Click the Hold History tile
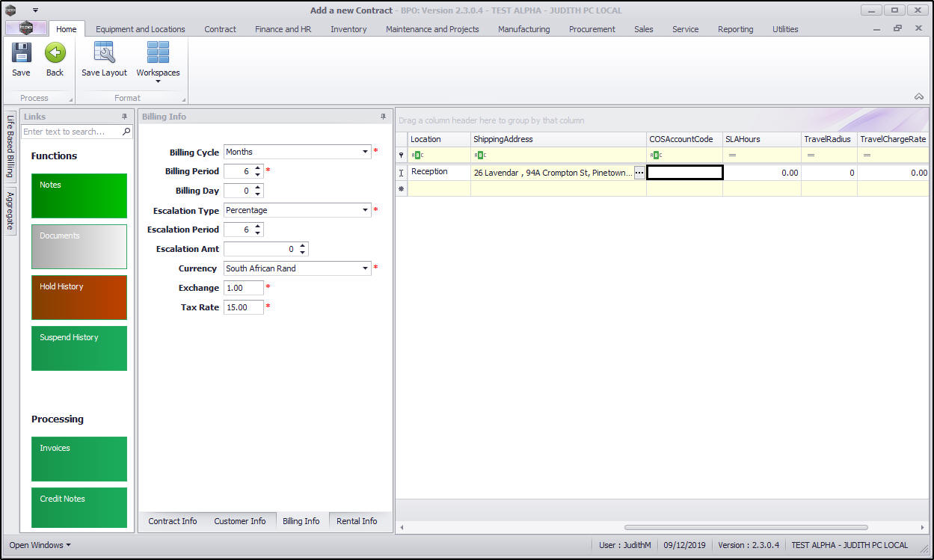Screen dimensions: 934x560 tap(79, 298)
